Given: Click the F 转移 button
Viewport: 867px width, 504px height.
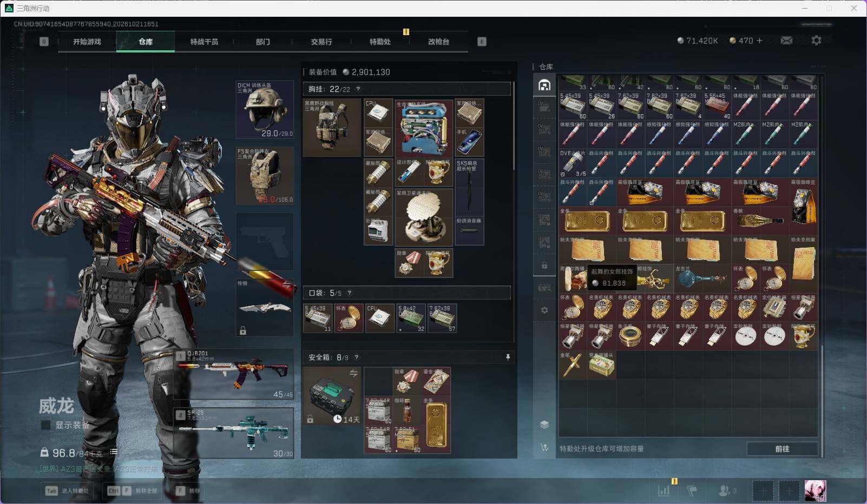Looking at the screenshot, I should 188,490.
